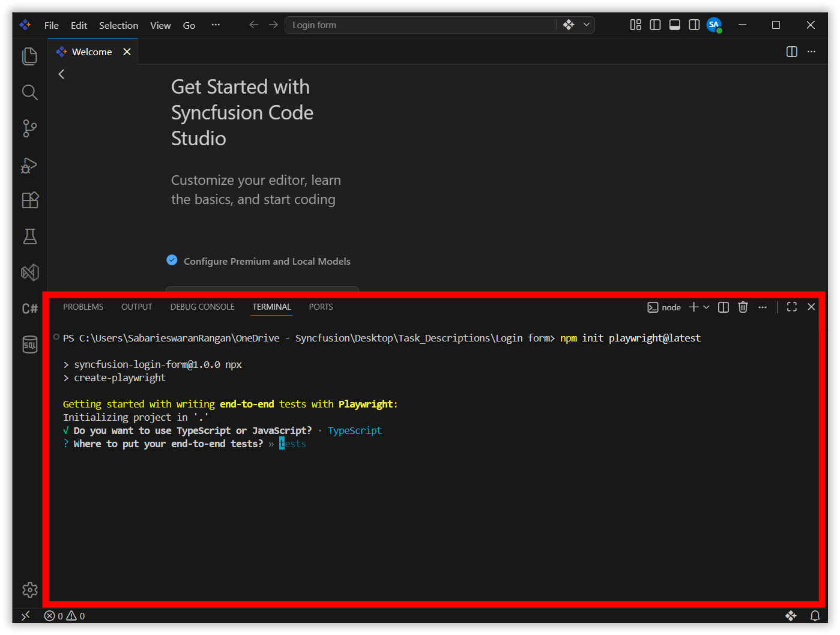Customize layout from title bar

(x=635, y=25)
